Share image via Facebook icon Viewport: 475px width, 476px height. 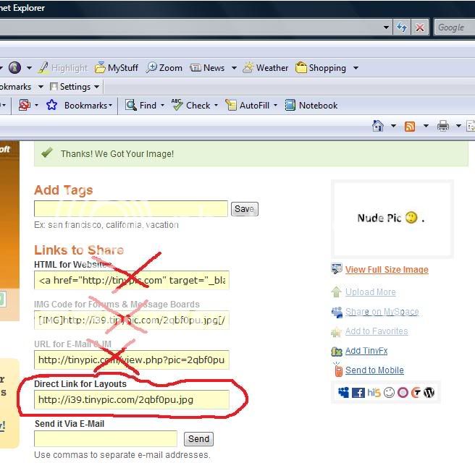pyautogui.click(x=358, y=393)
